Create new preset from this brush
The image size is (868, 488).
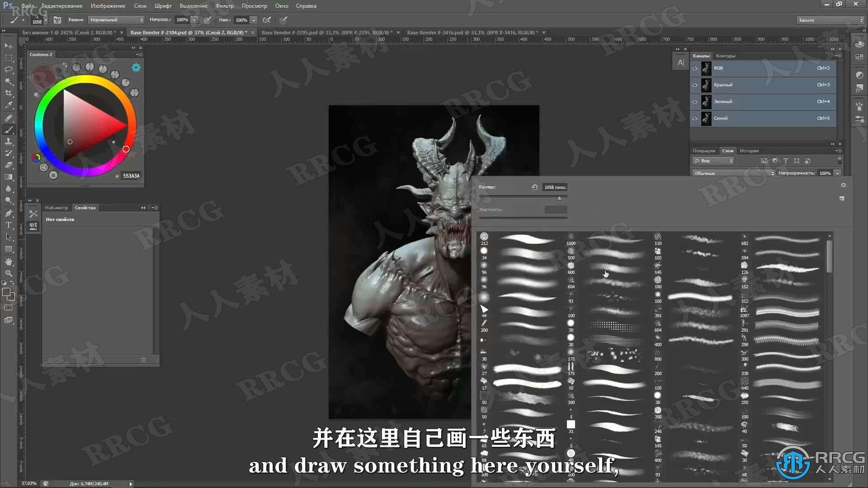click(842, 198)
